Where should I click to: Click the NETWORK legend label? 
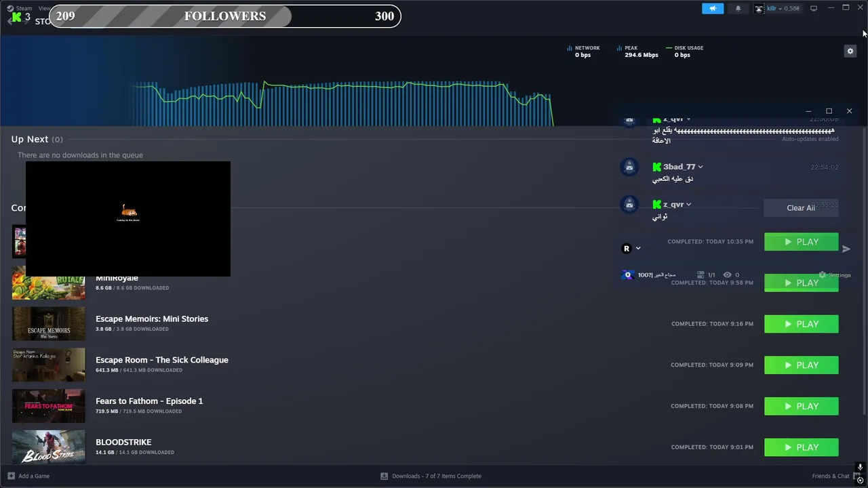click(x=587, y=48)
